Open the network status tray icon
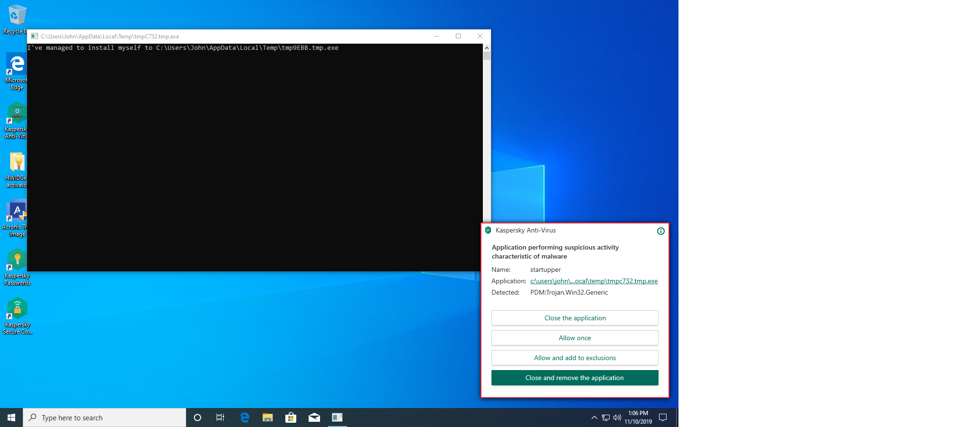Viewport: 980px width, 427px height. pos(606,418)
